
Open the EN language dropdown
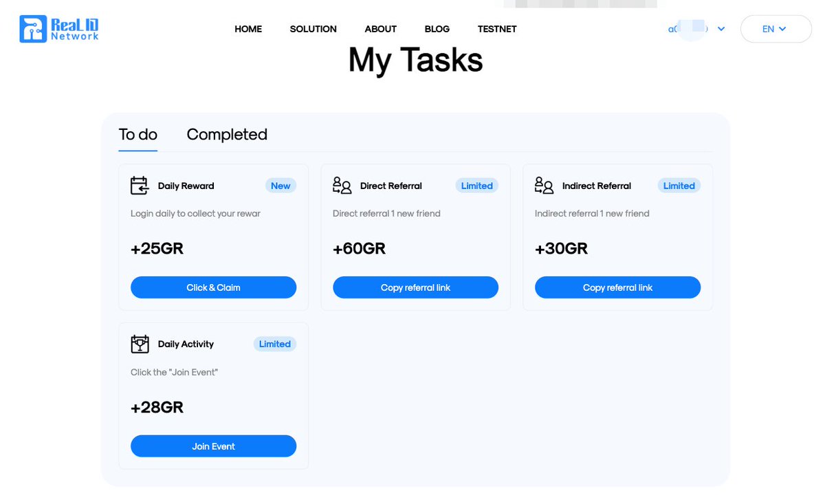click(775, 29)
